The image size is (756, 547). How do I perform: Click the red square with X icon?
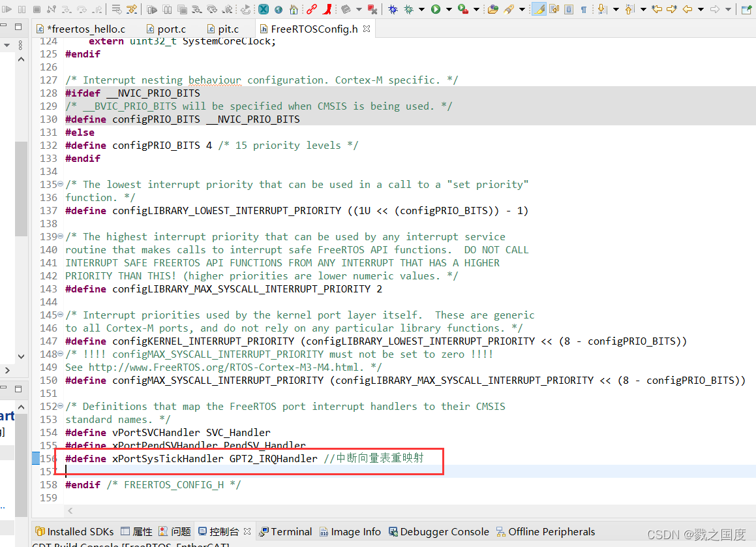click(x=372, y=9)
